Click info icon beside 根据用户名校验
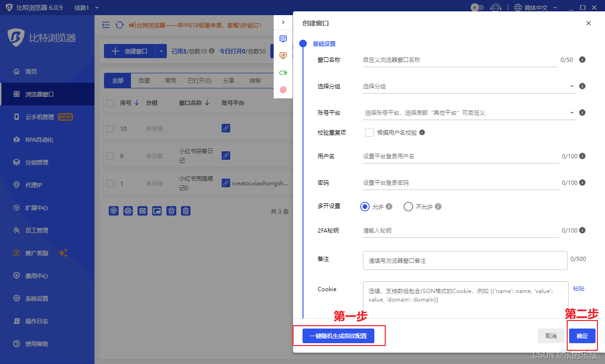The width and height of the screenshot is (605, 364). coord(422,132)
